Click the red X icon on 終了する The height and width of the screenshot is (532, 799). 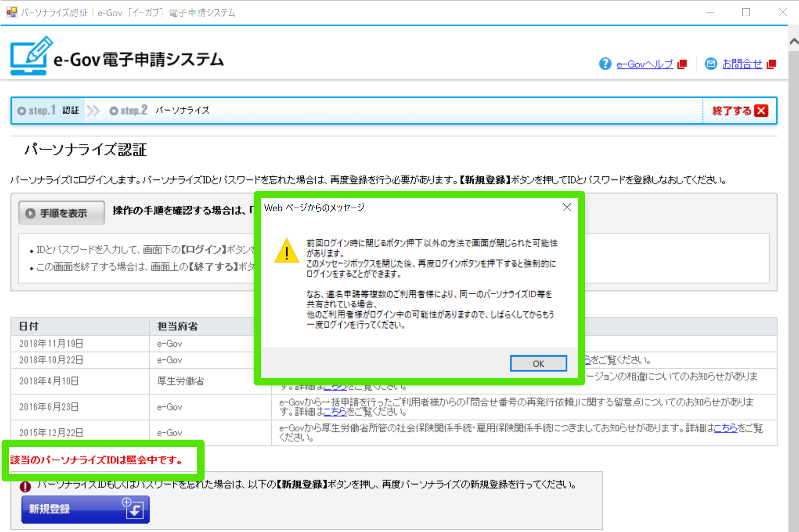pos(761,111)
